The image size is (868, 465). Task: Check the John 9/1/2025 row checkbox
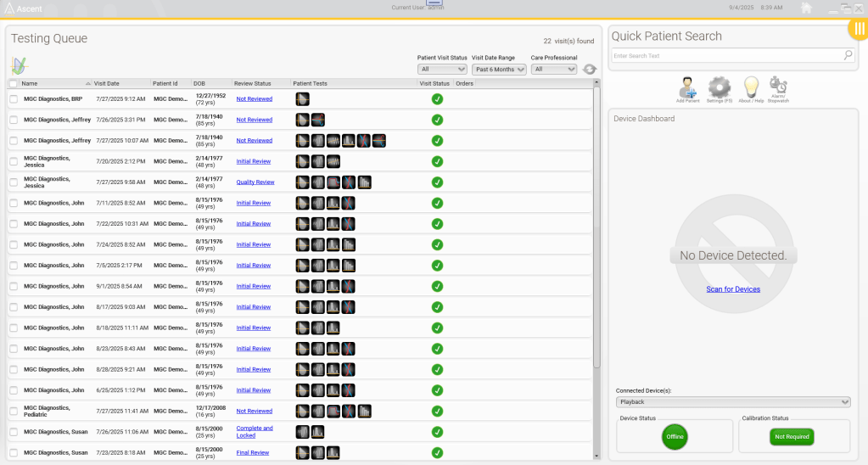pyautogui.click(x=14, y=286)
